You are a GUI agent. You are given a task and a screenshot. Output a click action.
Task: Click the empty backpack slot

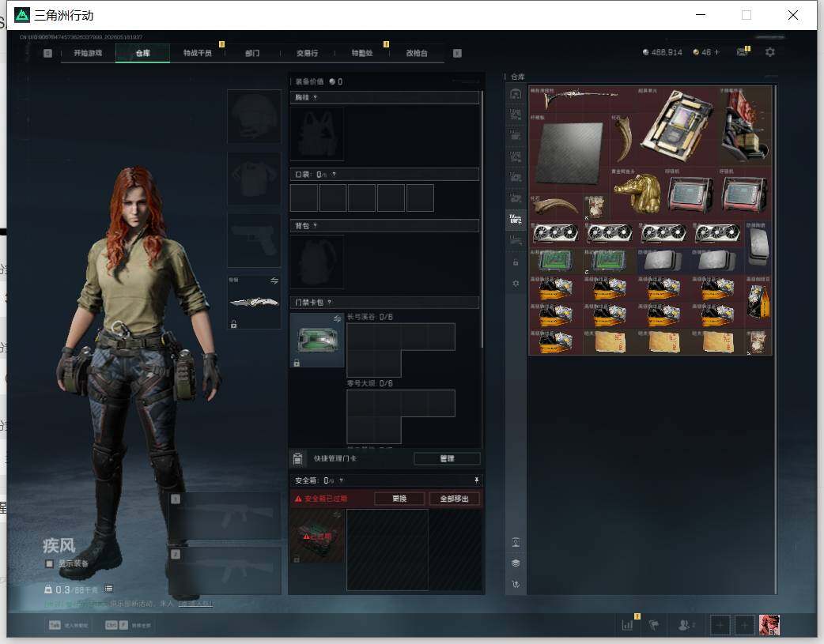pos(317,262)
